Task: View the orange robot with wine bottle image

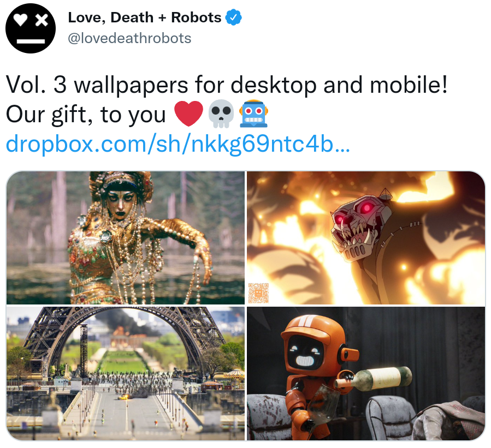Action: [x=366, y=373]
